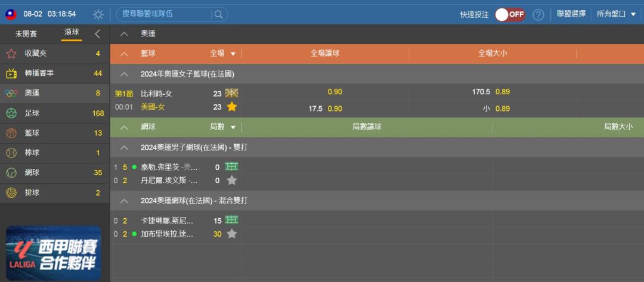Click the 全場讓球 column header
The height and width of the screenshot is (282, 644).
click(325, 54)
